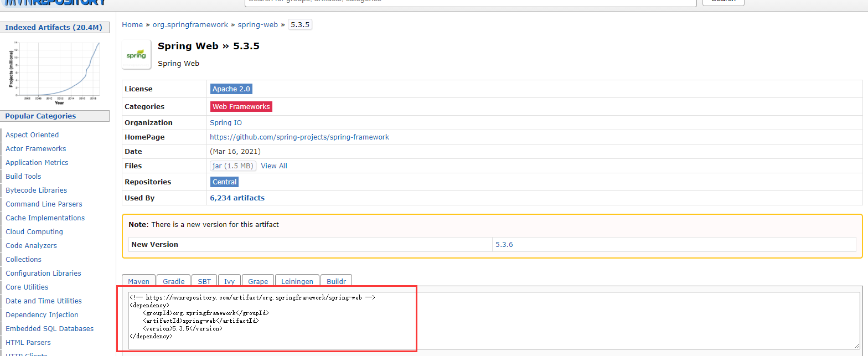This screenshot has width=868, height=356.
Task: Open Build Tools category
Action: pyautogui.click(x=23, y=176)
